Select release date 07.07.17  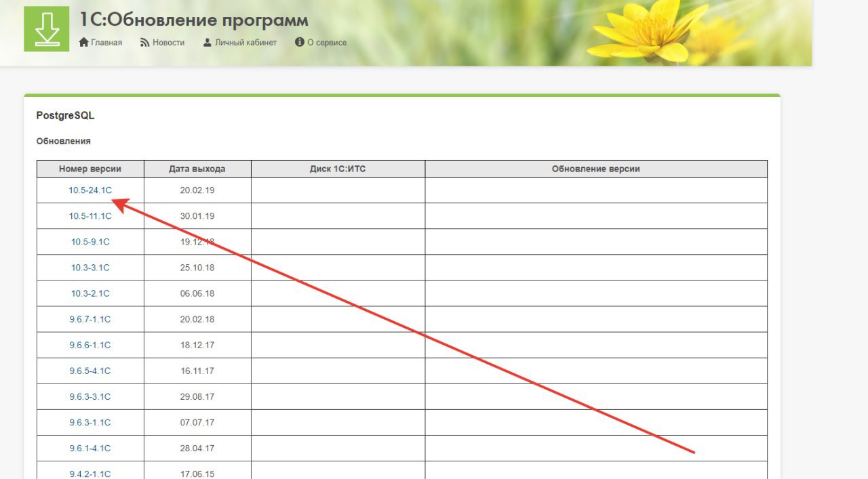(x=197, y=422)
